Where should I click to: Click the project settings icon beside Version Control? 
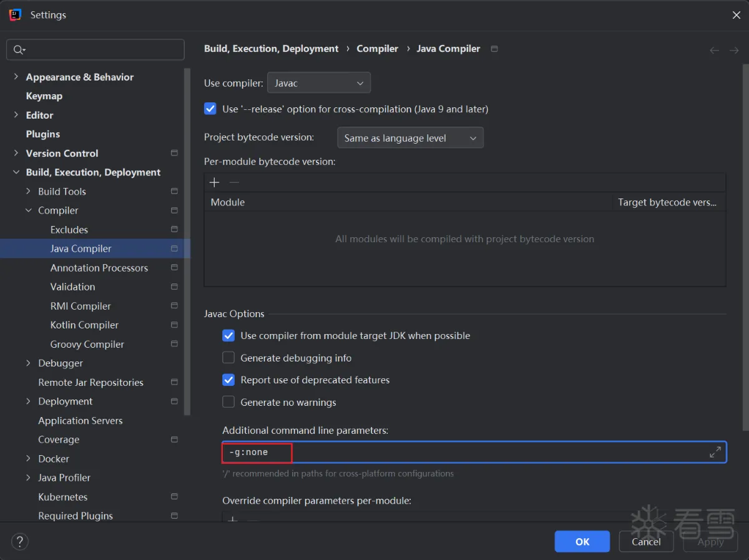tap(174, 153)
